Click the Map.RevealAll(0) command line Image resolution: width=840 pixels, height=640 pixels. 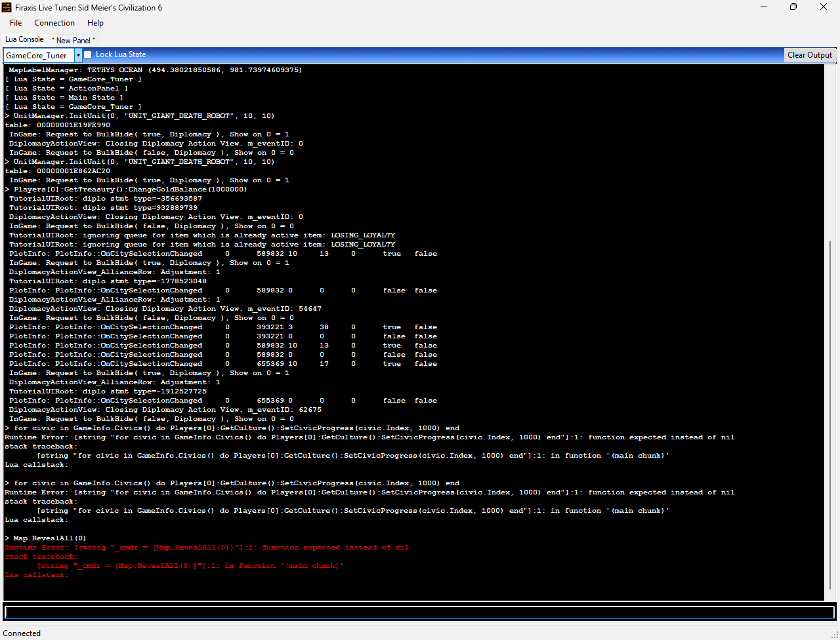[x=49, y=538]
